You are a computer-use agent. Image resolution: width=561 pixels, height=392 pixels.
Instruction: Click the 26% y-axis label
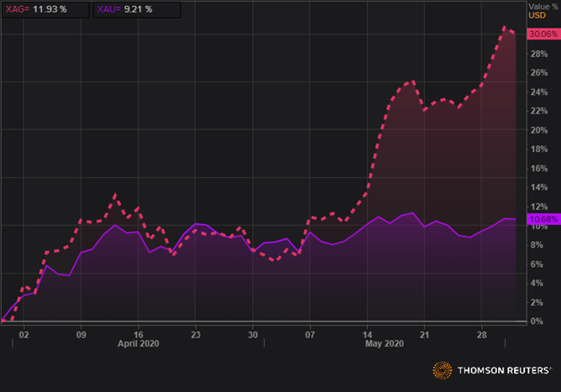pyautogui.click(x=539, y=73)
